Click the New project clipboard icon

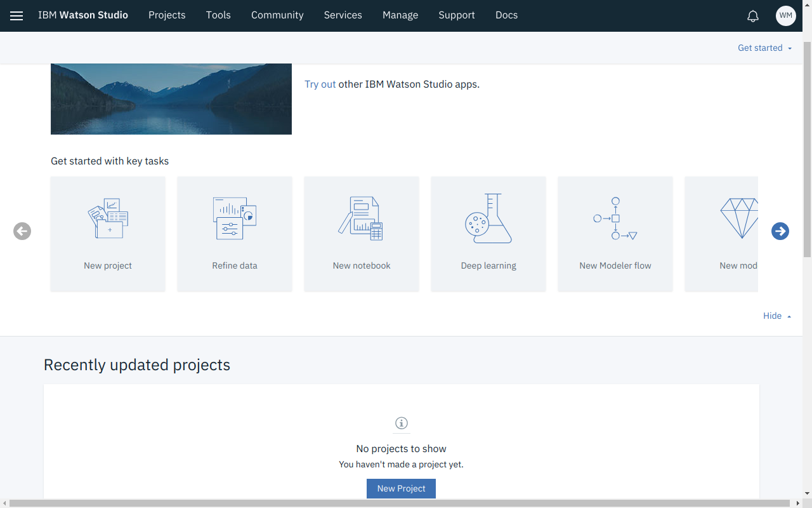point(108,218)
